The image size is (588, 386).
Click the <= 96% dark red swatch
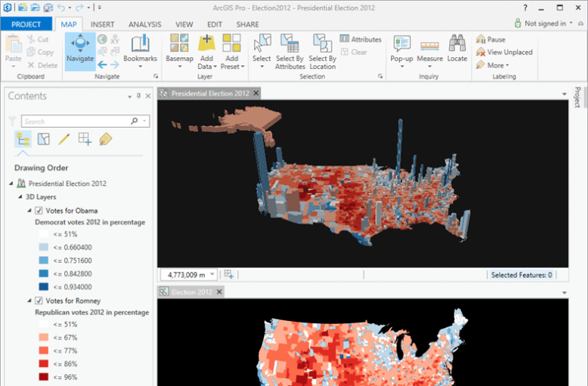coord(44,376)
